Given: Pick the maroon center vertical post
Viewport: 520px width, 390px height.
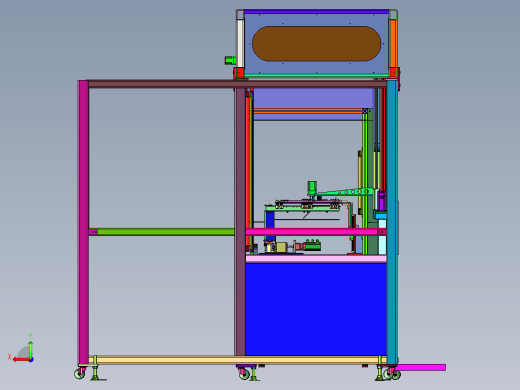Looking at the screenshot, I should (240, 222).
